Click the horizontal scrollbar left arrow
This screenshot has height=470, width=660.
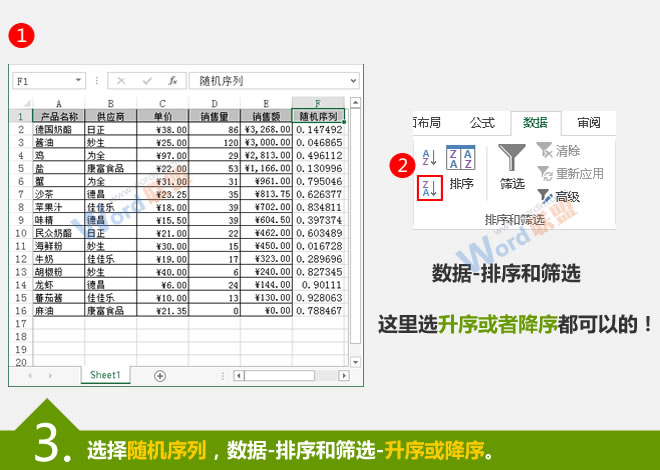[239, 375]
